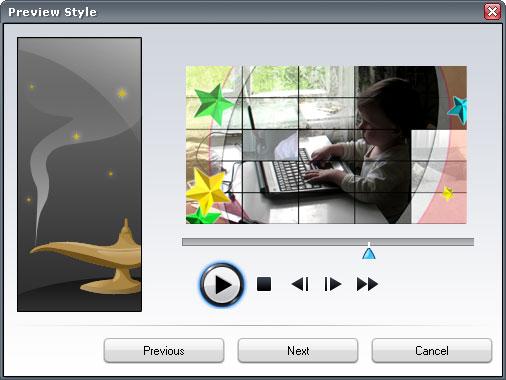This screenshot has height=380, width=506.
Task: Click the preview seek bar track
Action: (x=328, y=242)
